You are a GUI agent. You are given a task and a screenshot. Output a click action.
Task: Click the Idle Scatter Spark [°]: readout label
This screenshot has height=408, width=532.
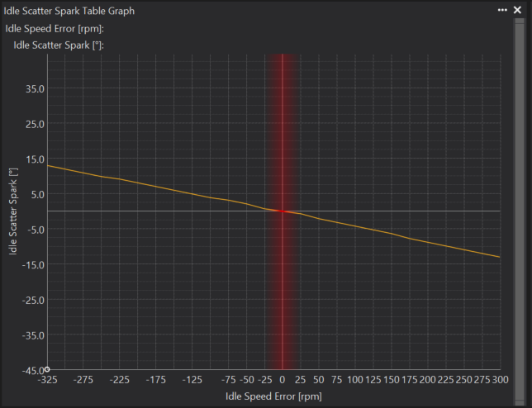tap(59, 45)
